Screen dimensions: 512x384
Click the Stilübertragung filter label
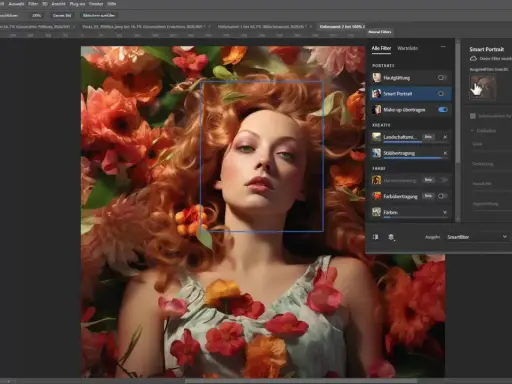(x=399, y=153)
